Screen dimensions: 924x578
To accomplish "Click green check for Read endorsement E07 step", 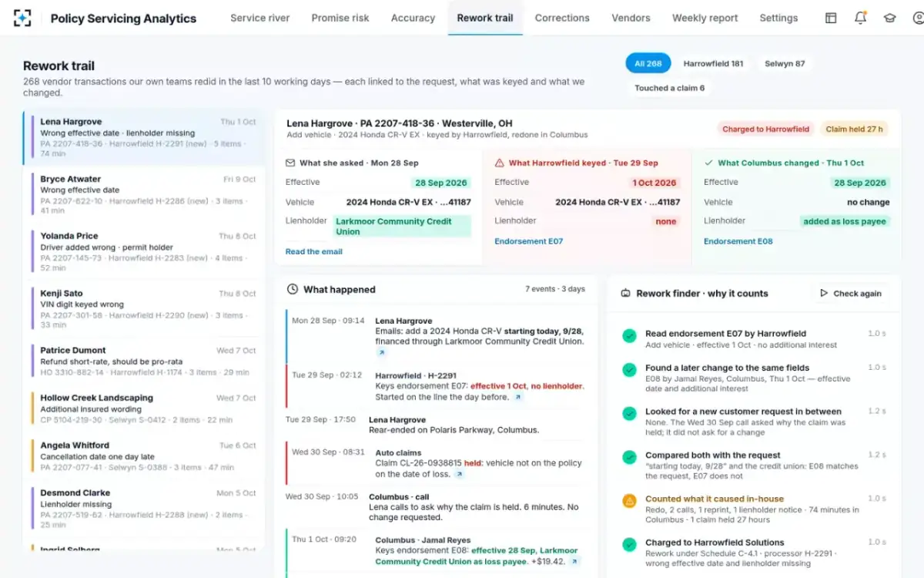I will point(629,335).
